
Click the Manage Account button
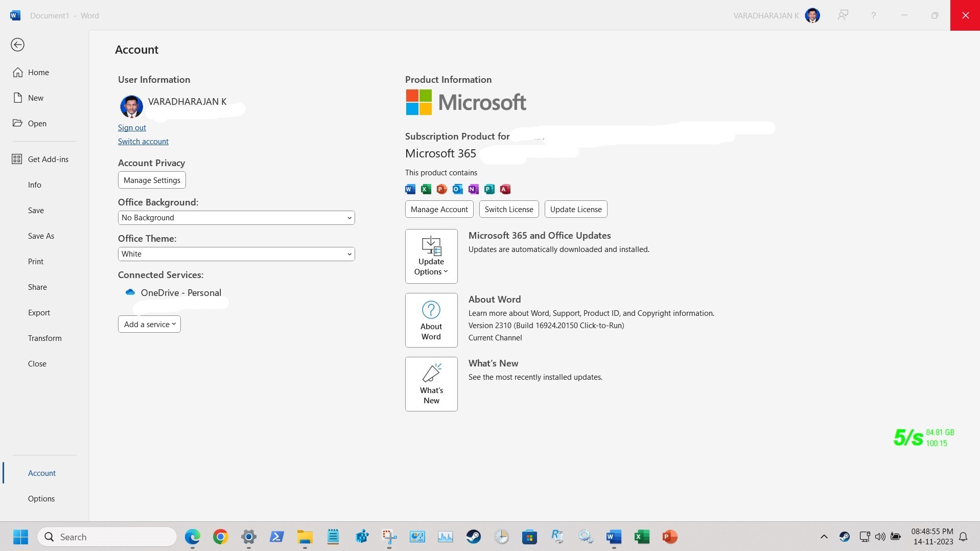click(x=439, y=210)
